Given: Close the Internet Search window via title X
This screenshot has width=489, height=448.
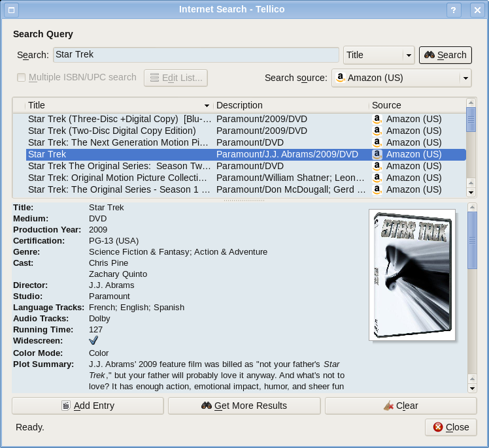Looking at the screenshot, I should point(477,10).
